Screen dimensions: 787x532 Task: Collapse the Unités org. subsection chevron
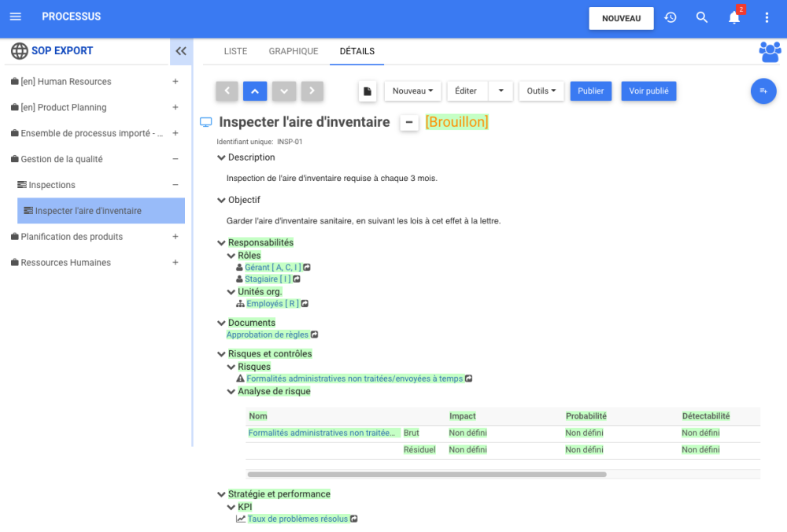[x=231, y=292]
